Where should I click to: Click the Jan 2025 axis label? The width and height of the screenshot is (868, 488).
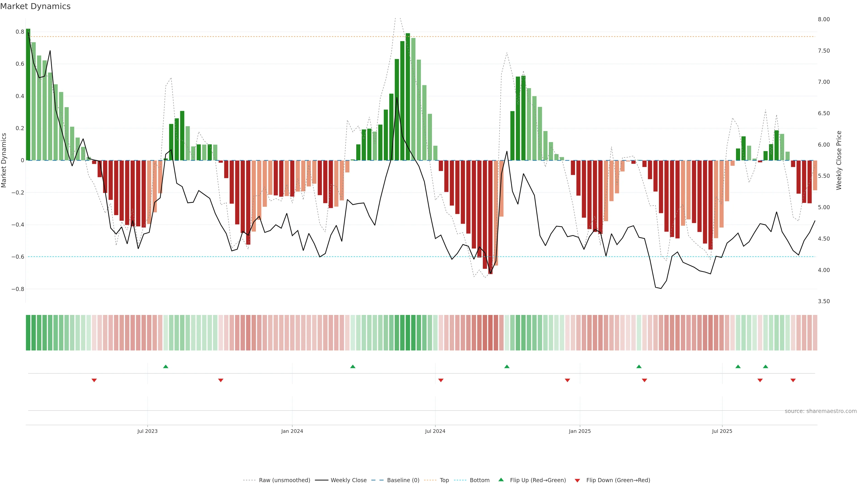(580, 431)
